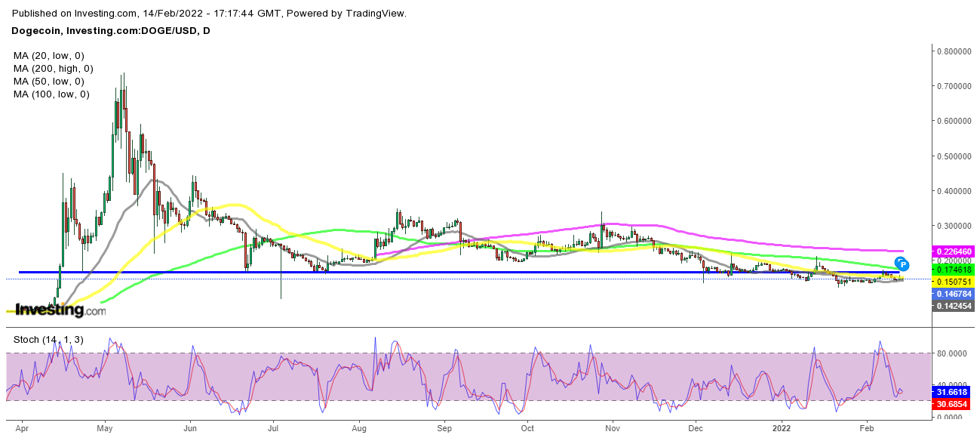Select the magenta 0.226460 price tag
980x438 pixels.
click(953, 251)
